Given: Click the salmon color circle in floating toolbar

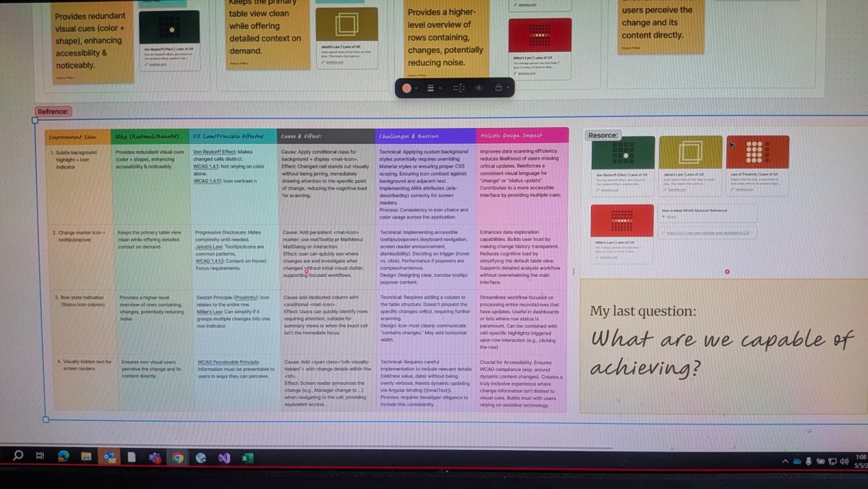Looking at the screenshot, I should click(x=407, y=88).
